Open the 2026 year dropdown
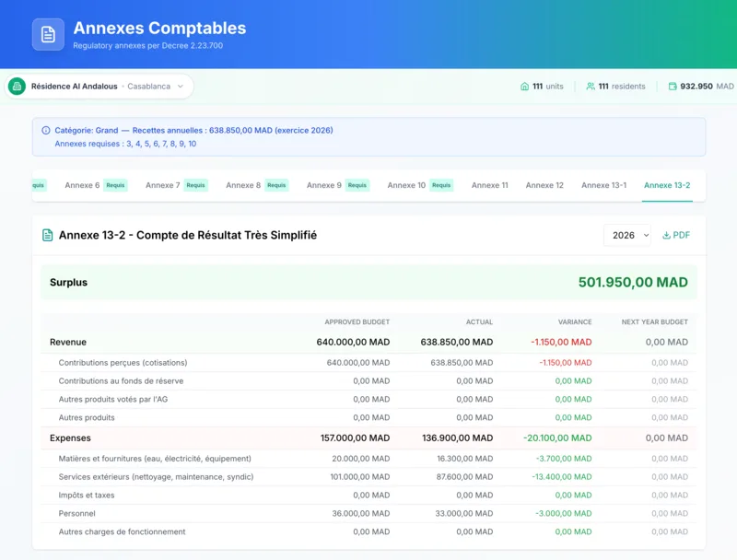This screenshot has height=560, width=737. 627,235
